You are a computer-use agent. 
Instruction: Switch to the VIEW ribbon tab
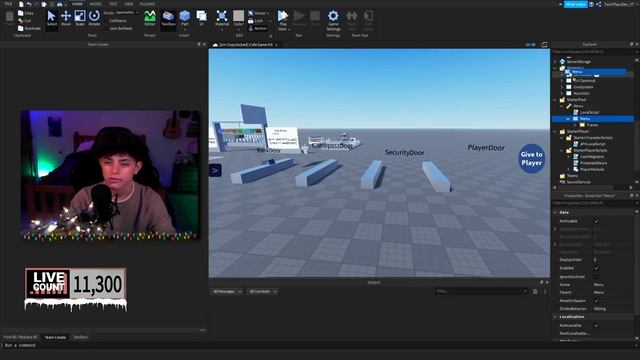point(129,4)
